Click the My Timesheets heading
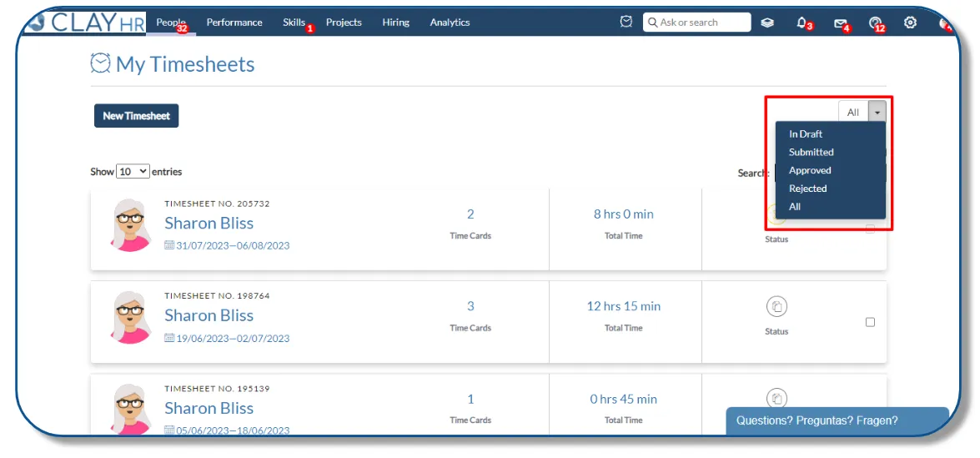980x458 pixels. click(x=185, y=63)
